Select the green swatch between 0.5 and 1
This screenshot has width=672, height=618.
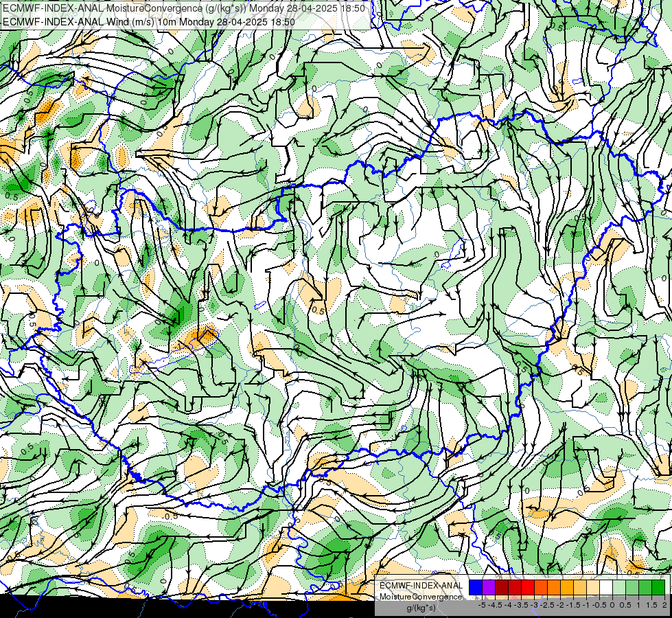tap(632, 588)
